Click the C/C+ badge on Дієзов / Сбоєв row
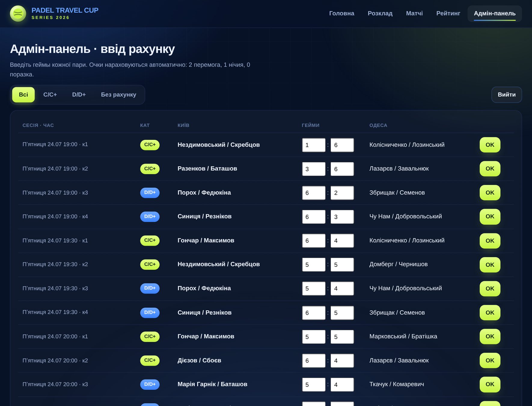Screen dimensions: 532x406 [150, 361]
